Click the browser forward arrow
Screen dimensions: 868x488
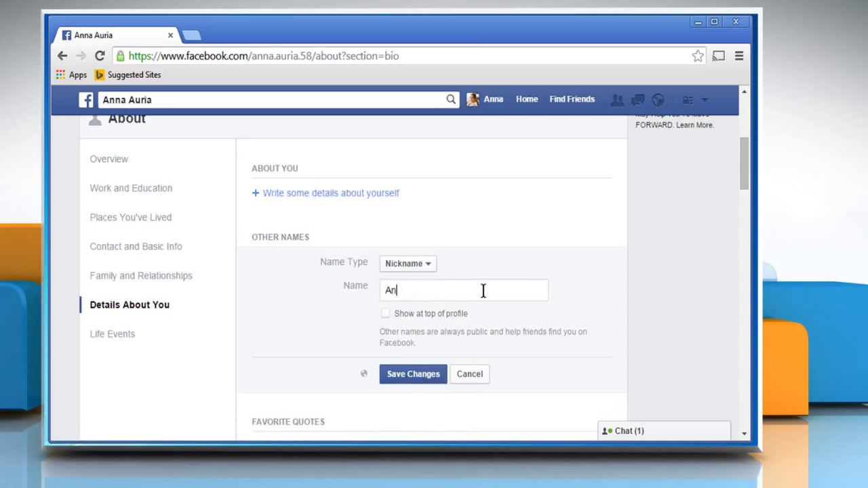(81, 56)
